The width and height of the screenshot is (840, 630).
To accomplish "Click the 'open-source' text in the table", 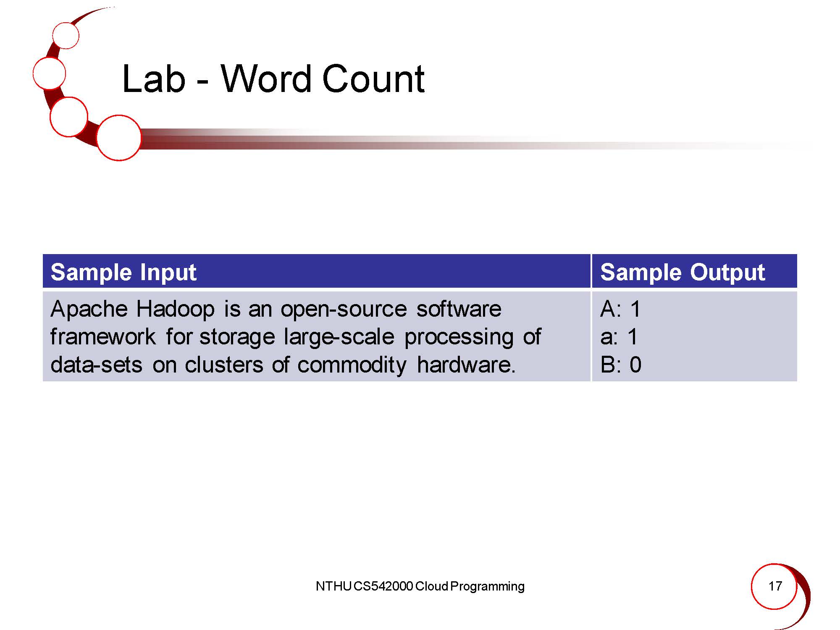I will (344, 310).
